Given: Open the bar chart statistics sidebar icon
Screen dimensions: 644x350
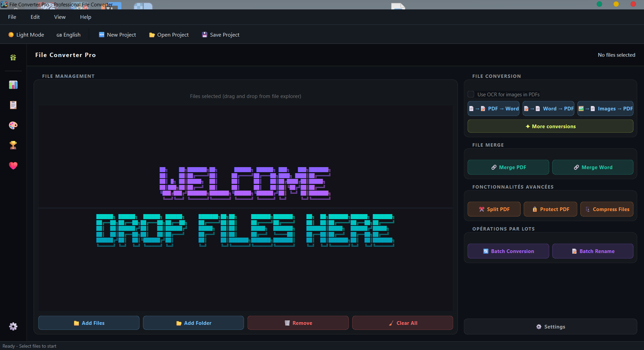Looking at the screenshot, I should [x=13, y=85].
